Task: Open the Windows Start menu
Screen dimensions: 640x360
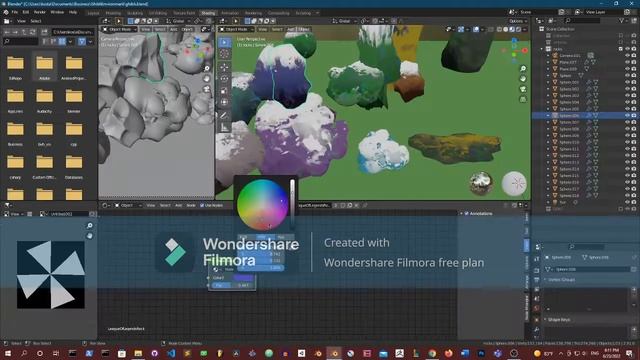Action: point(7,353)
